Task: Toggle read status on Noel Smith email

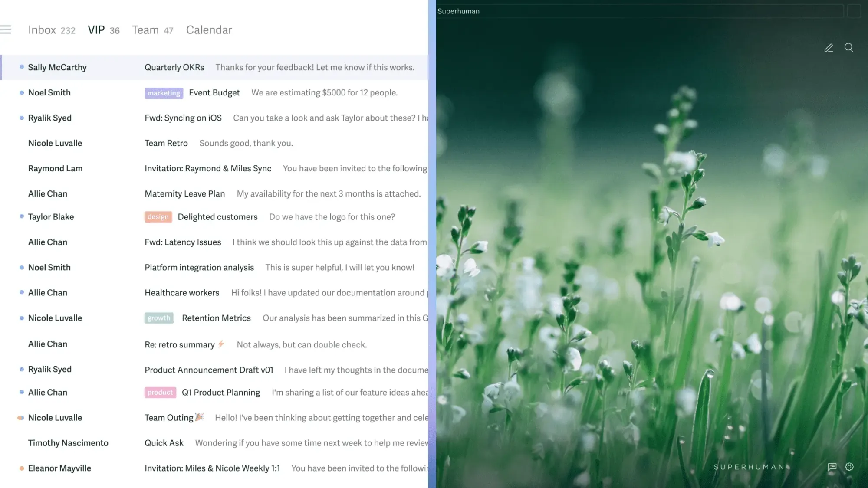Action: point(21,93)
